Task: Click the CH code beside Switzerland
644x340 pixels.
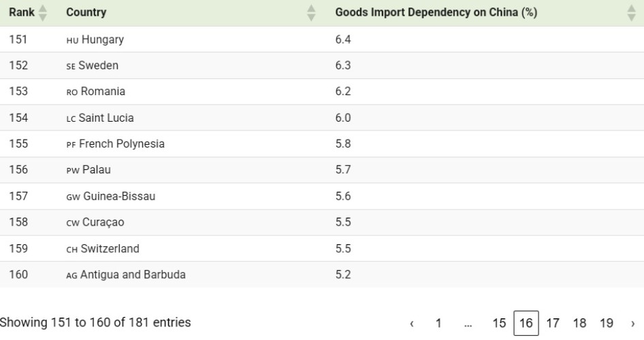Action: click(x=72, y=249)
